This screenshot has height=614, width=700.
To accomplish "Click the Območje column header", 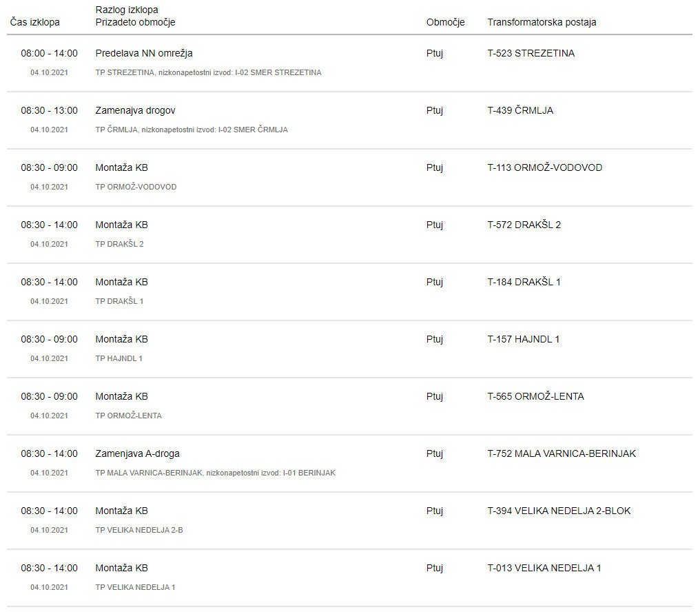I will click(445, 22).
